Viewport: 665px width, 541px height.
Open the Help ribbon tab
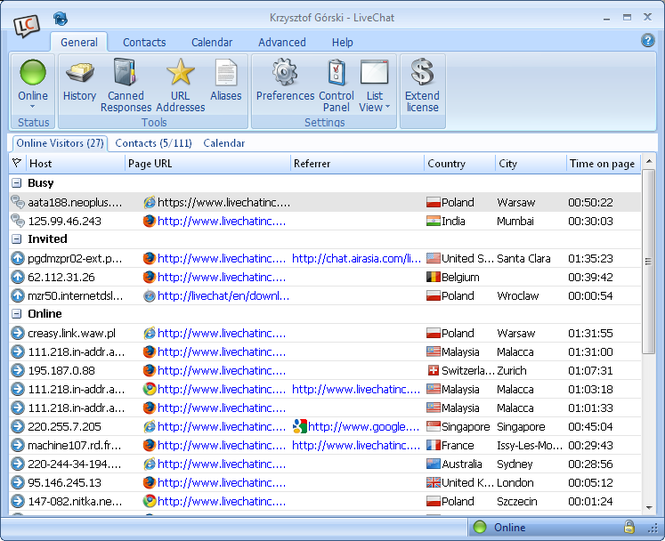[x=342, y=42]
